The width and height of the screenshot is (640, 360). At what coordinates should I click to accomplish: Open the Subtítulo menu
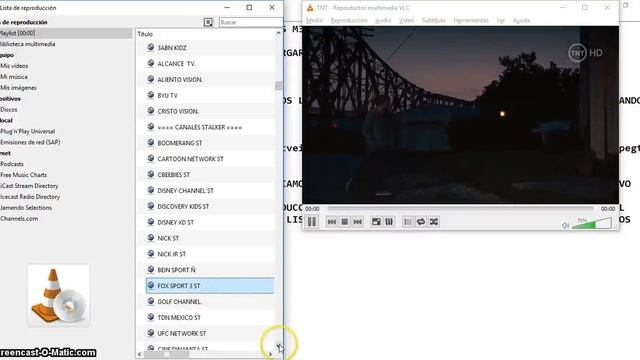point(433,20)
